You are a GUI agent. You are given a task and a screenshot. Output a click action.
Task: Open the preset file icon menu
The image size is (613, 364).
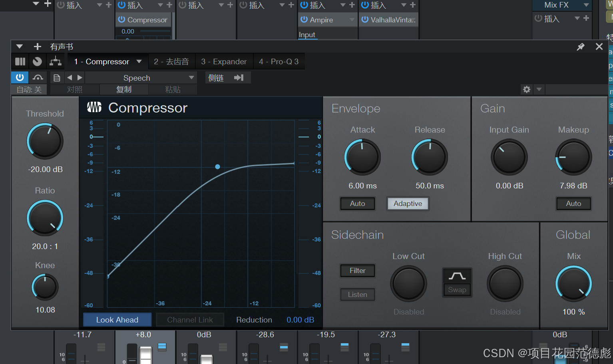[57, 78]
